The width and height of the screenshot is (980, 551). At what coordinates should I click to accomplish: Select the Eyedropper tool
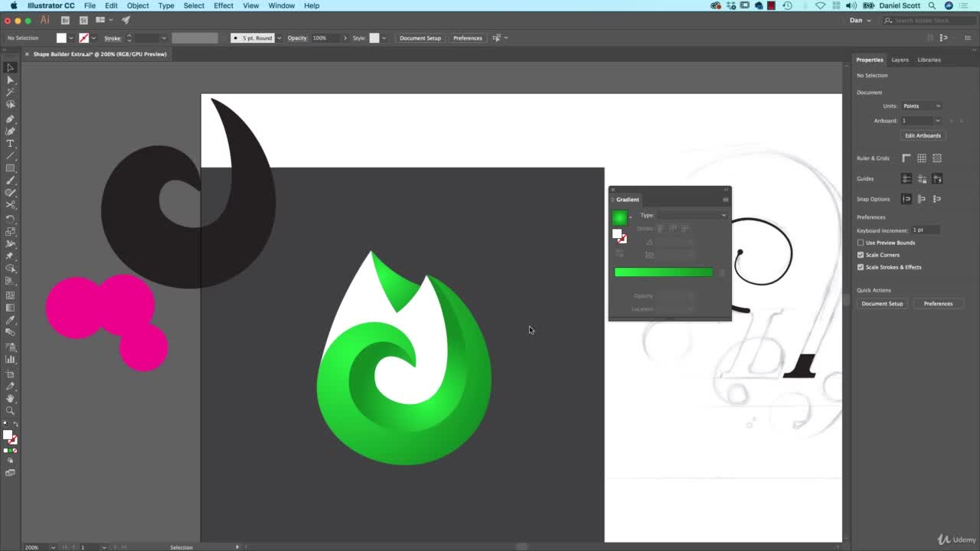10,320
